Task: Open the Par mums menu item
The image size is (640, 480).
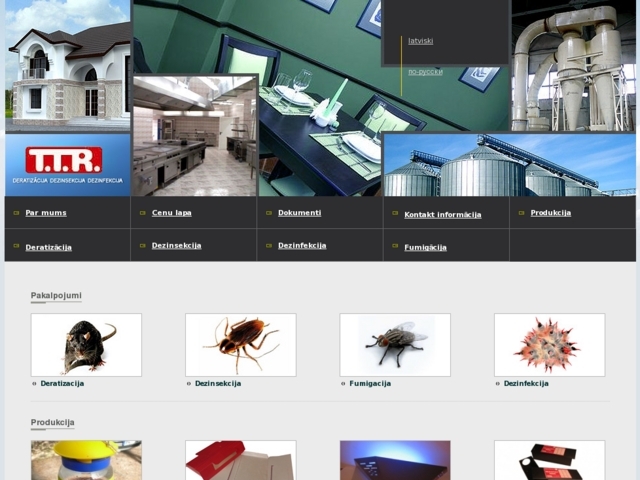Action: pos(46,213)
